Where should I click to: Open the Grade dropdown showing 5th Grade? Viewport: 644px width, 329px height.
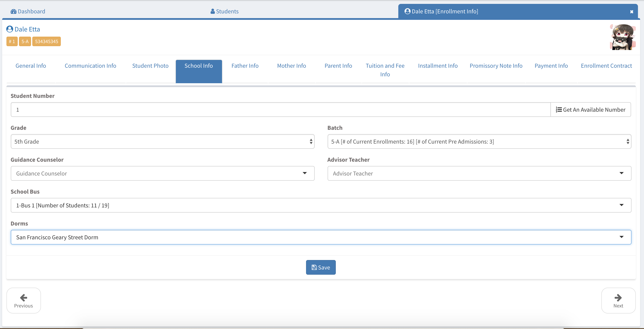pos(163,141)
